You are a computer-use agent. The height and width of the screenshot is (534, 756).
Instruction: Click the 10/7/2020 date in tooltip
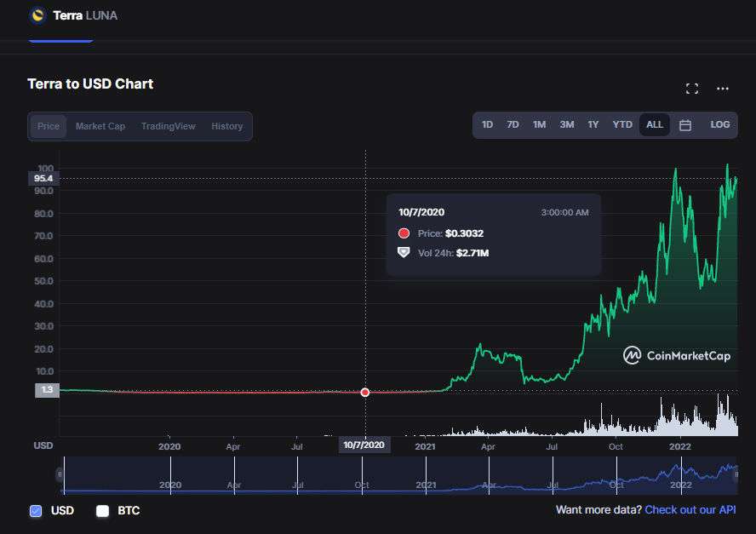pos(421,212)
